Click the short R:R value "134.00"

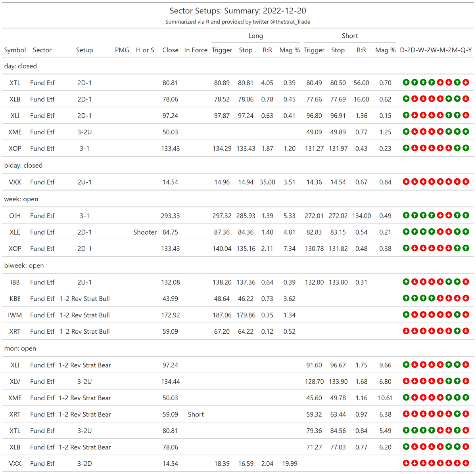[x=361, y=216]
